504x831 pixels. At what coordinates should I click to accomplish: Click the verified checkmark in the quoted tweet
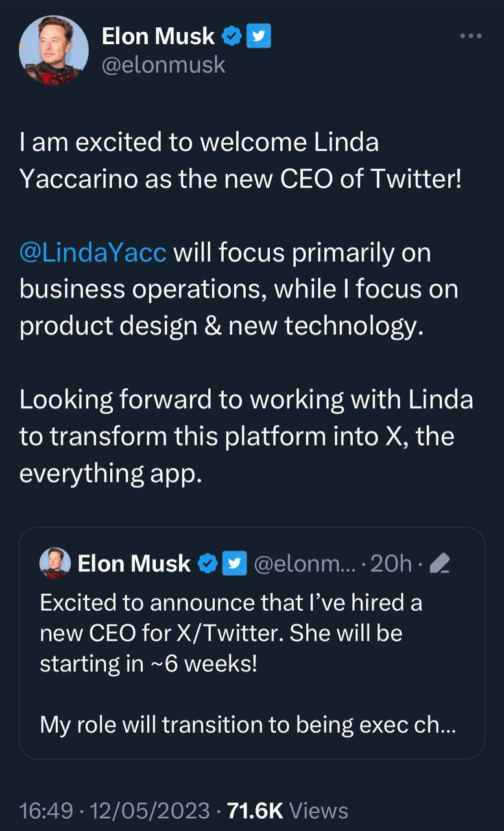tap(207, 564)
